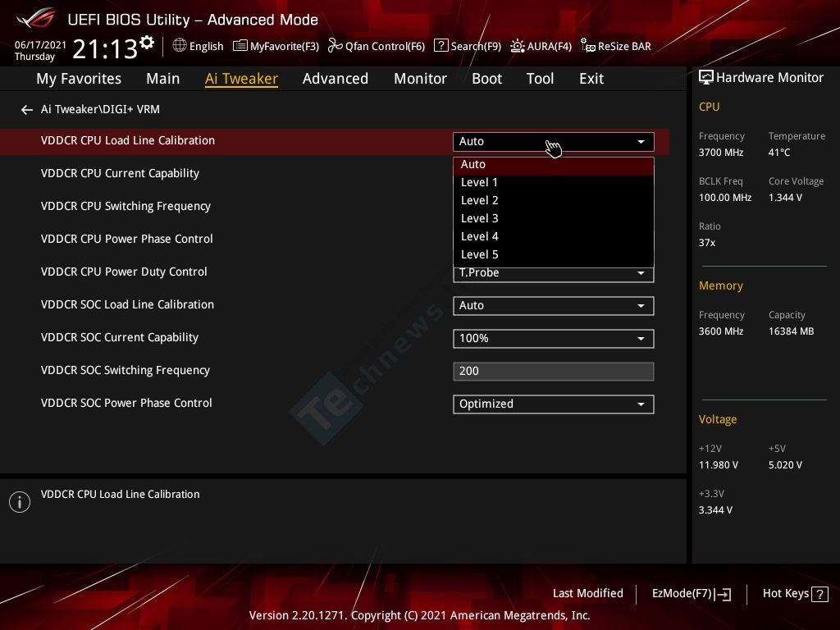Viewport: 840px width, 630px height.
Task: Click CPU Ratio value 37x
Action: coord(707,243)
